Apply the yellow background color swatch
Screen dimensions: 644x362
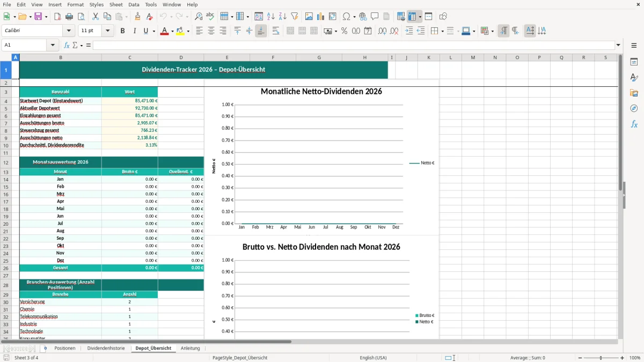coord(180,31)
